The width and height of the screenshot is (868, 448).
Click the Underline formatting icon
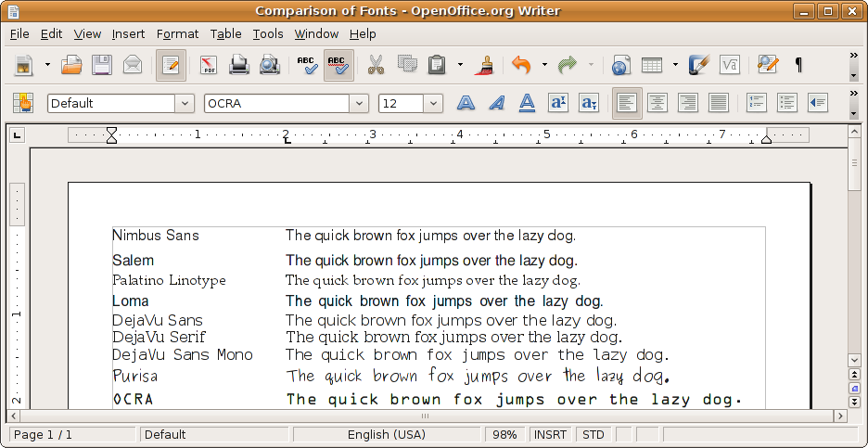pyautogui.click(x=527, y=103)
